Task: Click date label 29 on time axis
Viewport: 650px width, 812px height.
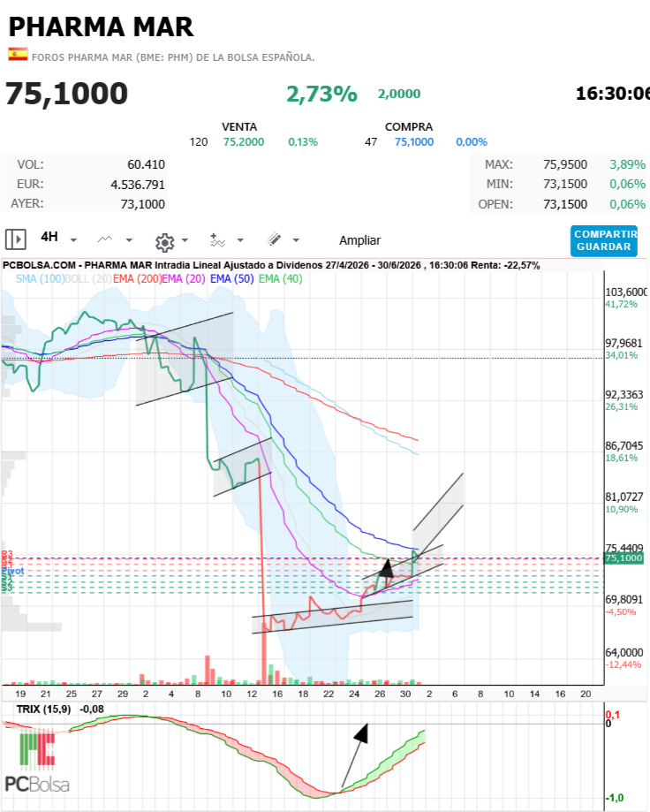Action: pyautogui.click(x=123, y=694)
